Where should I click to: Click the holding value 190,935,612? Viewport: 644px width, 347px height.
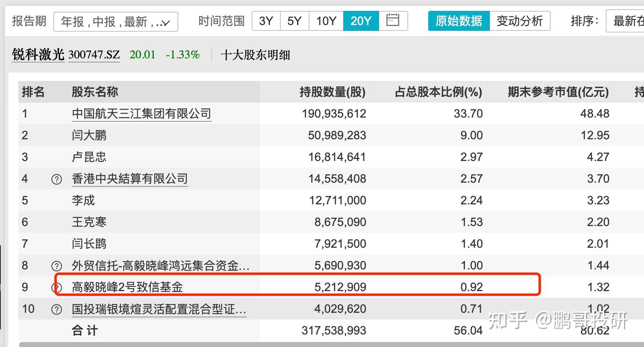tap(334, 113)
